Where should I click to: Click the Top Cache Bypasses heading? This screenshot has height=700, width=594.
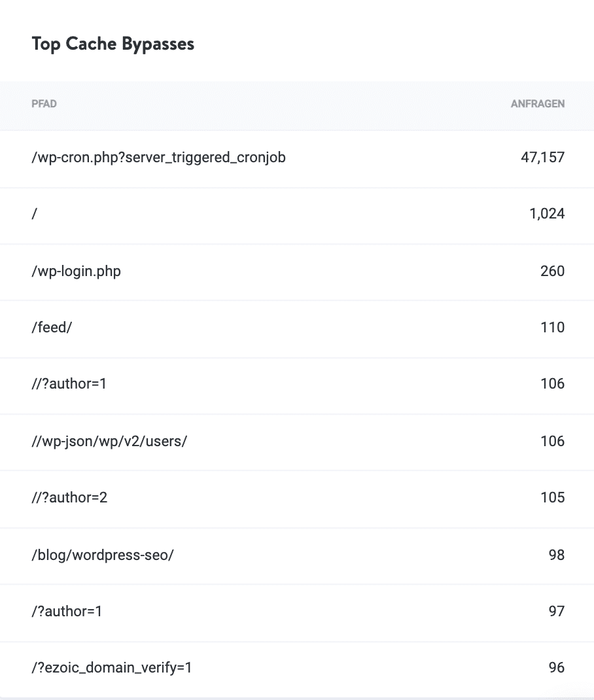(112, 44)
